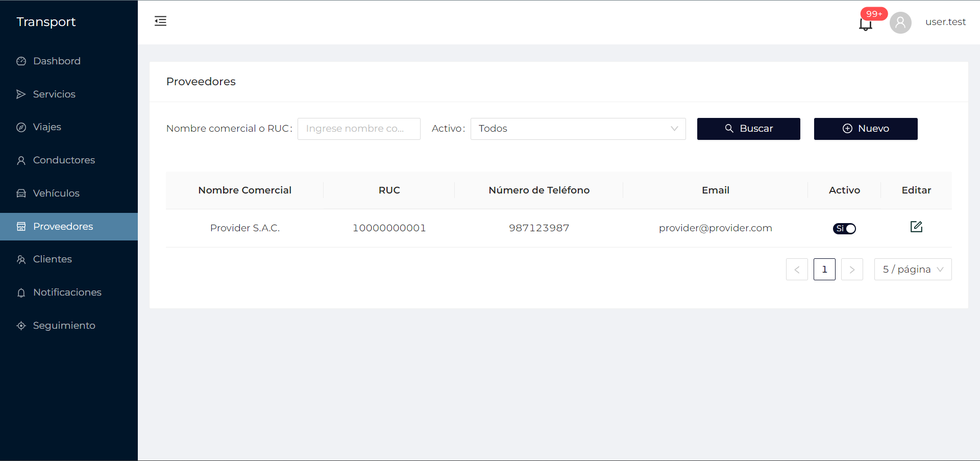Click the Proveedores page heading
This screenshot has height=461, width=980.
pos(201,82)
